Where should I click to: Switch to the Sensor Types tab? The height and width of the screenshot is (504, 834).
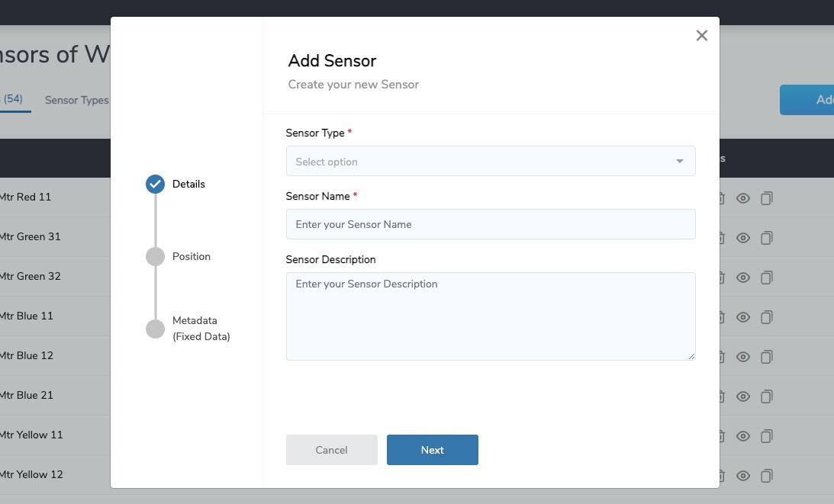tap(76, 100)
